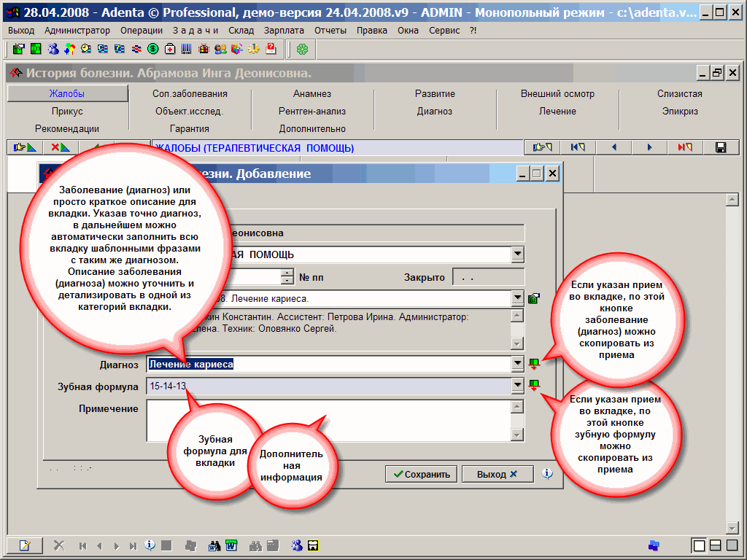Switch to the Лечение tab
The width and height of the screenshot is (747, 560).
(557, 112)
